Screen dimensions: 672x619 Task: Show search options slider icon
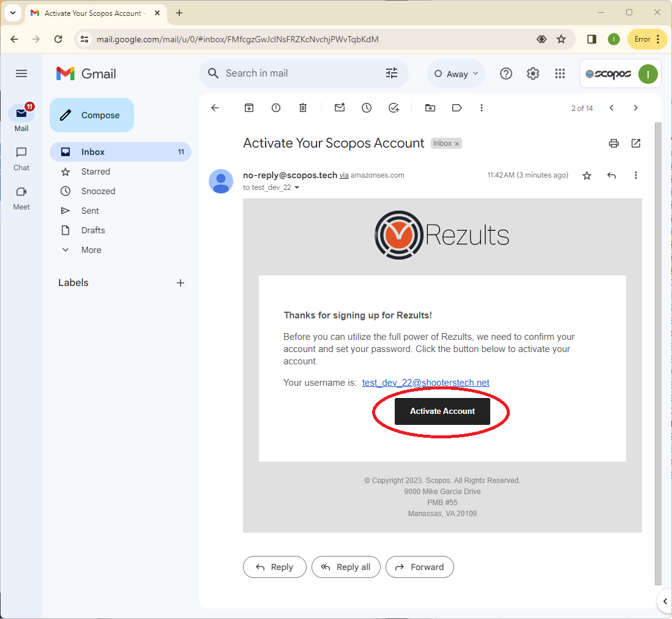[x=392, y=73]
